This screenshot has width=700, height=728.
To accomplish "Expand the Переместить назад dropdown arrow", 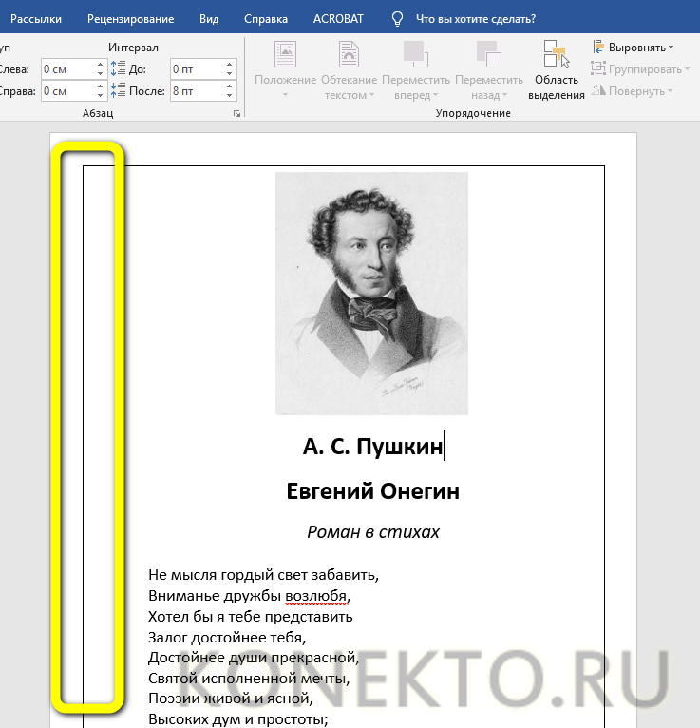I will [x=504, y=96].
